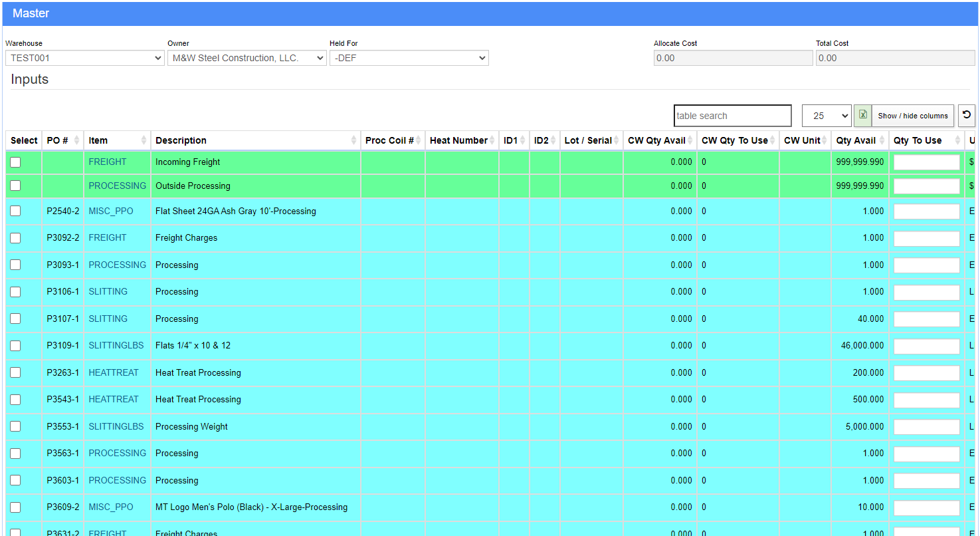Expand the Owner dropdown list

click(246, 58)
